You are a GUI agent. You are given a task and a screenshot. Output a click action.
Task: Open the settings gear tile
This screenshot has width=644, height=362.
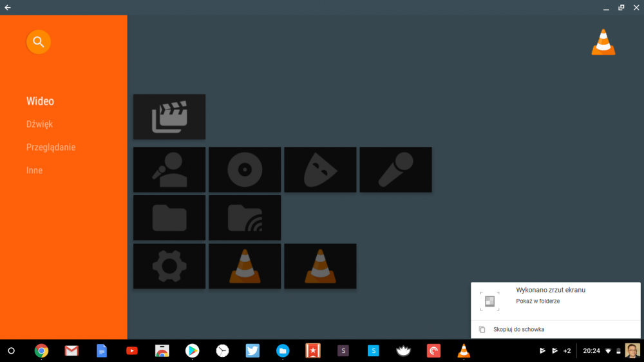[169, 266]
